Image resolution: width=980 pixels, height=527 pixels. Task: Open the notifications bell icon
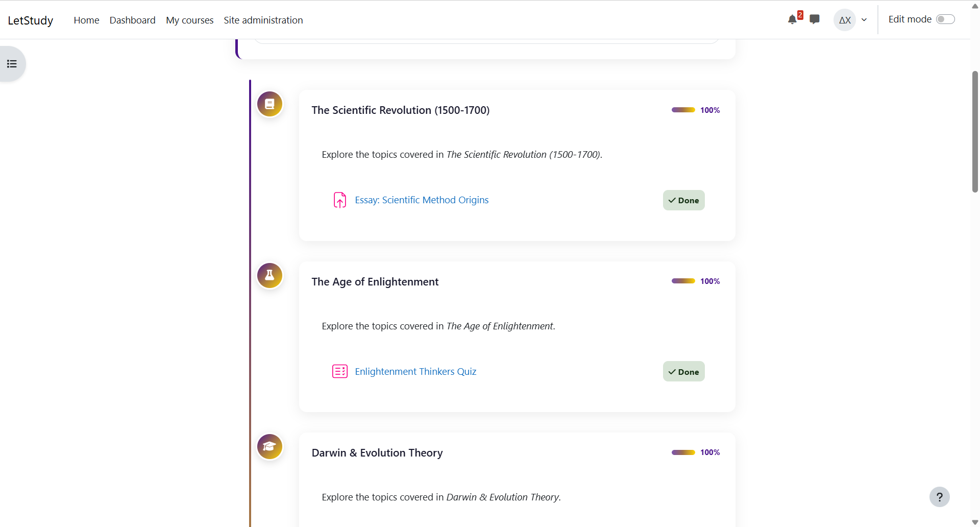point(792,20)
